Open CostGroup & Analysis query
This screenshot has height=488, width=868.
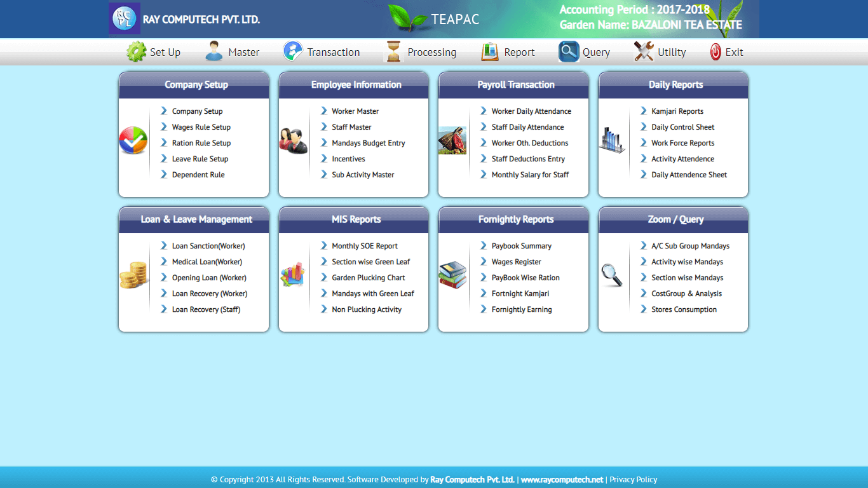click(x=687, y=294)
